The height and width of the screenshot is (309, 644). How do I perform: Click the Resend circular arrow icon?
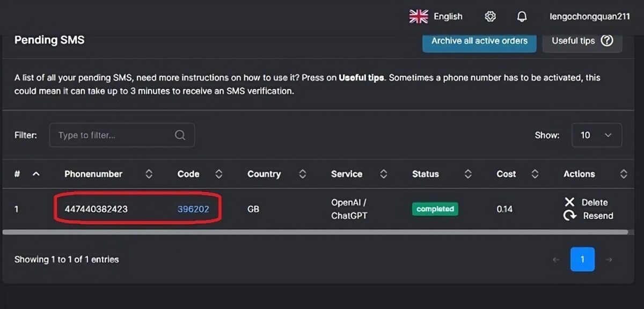(569, 215)
